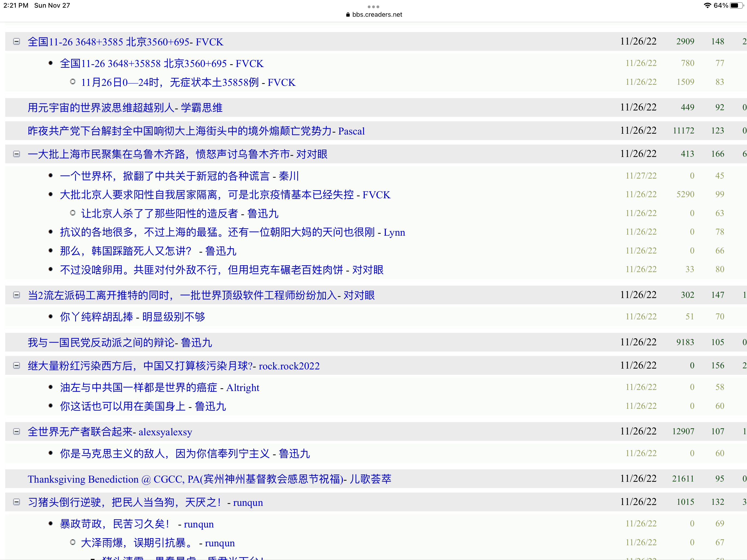747x560 pixels.
Task: Collapse the 全国11-26 3648+3585 thread
Action: [16, 42]
